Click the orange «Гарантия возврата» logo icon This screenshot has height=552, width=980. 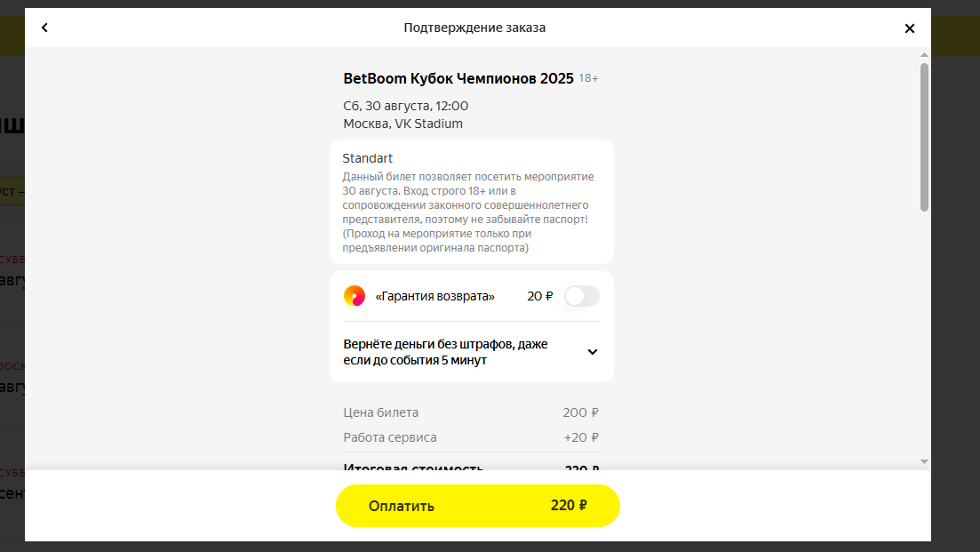(355, 296)
